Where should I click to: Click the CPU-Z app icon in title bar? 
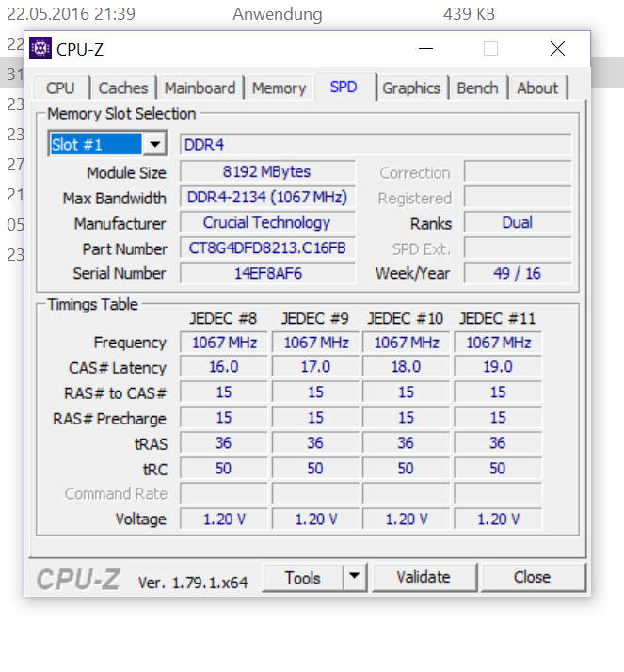click(x=40, y=48)
